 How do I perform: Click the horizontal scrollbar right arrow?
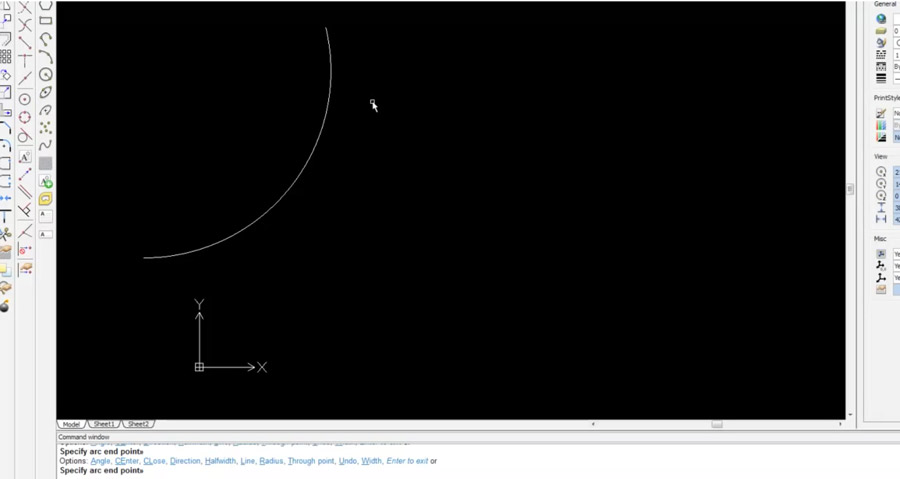coord(840,424)
